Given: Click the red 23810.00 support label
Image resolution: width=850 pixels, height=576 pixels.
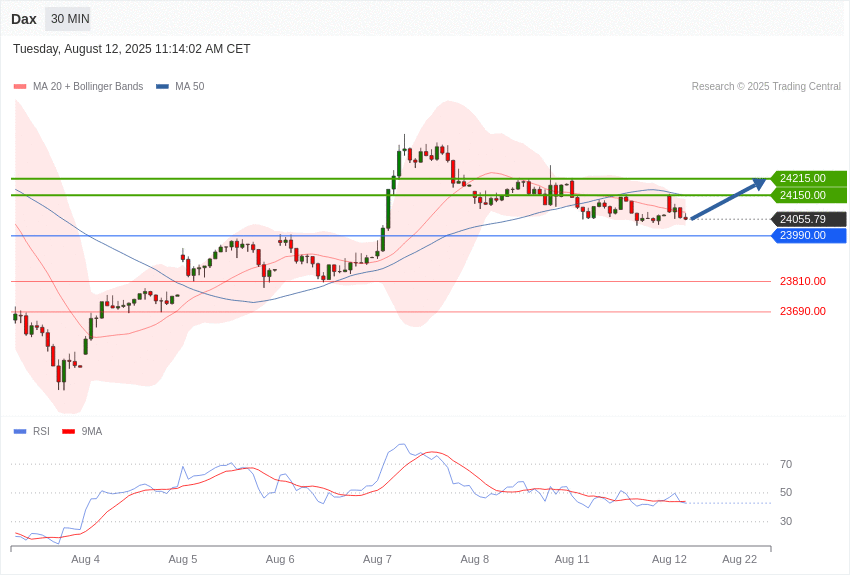Looking at the screenshot, I should (803, 281).
